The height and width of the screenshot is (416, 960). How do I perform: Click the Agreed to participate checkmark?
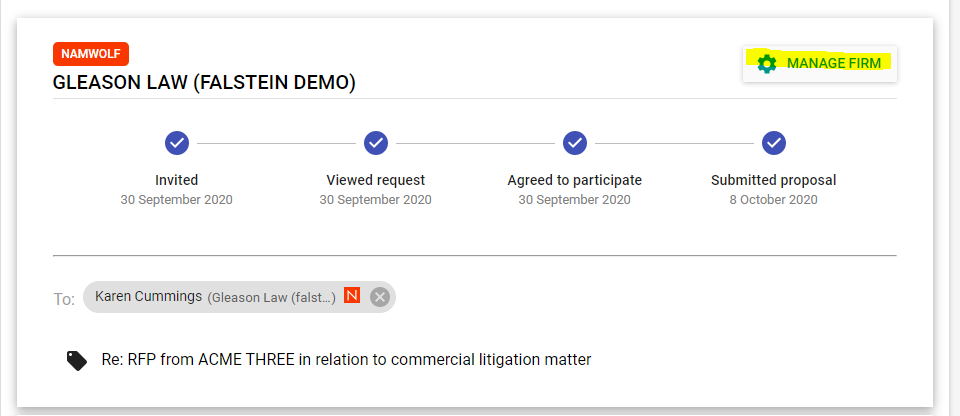pos(575,143)
